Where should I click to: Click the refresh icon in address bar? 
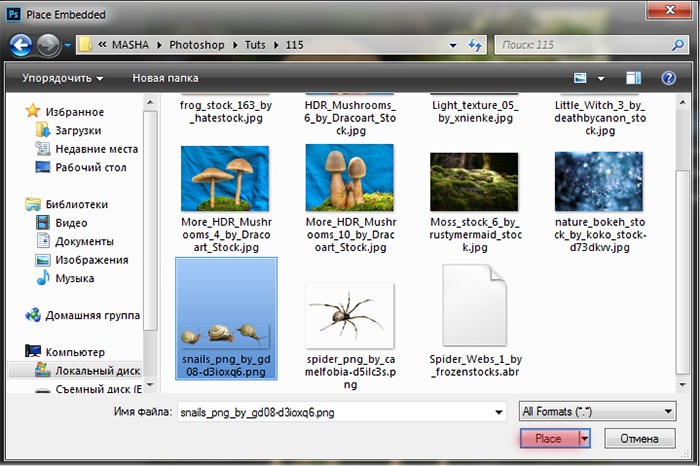point(475,45)
